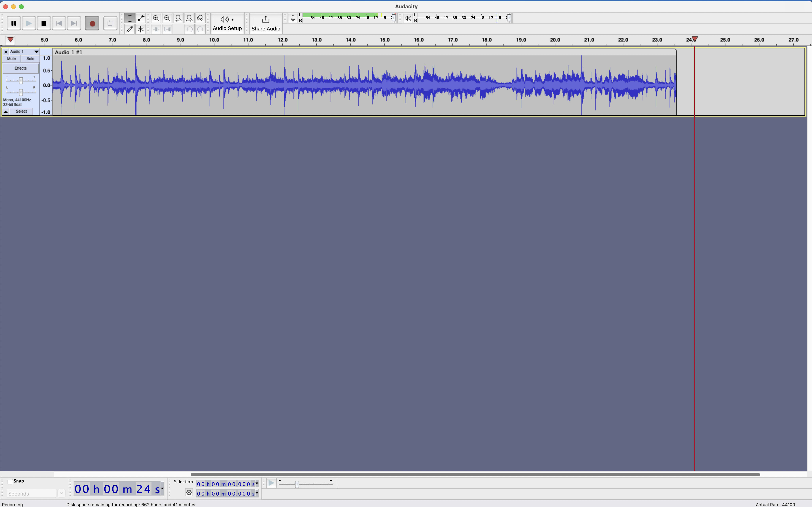812x507 pixels.
Task: Open selection settings gear icon
Action: pos(189,493)
